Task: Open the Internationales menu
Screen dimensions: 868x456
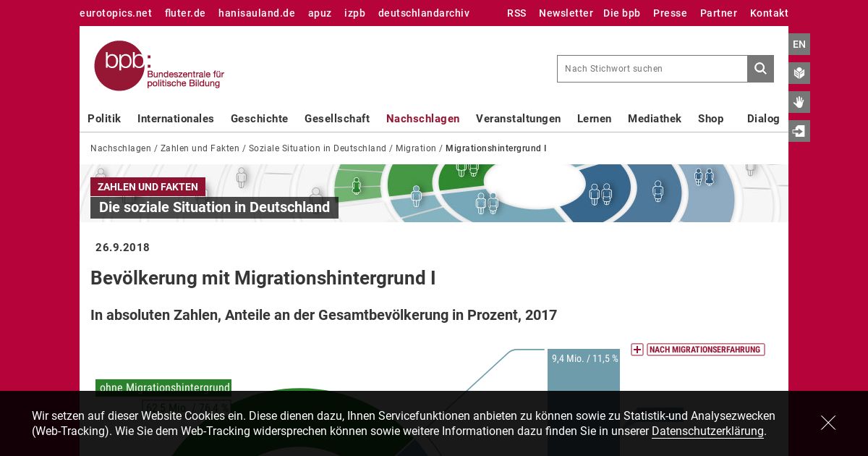Action: tap(176, 119)
